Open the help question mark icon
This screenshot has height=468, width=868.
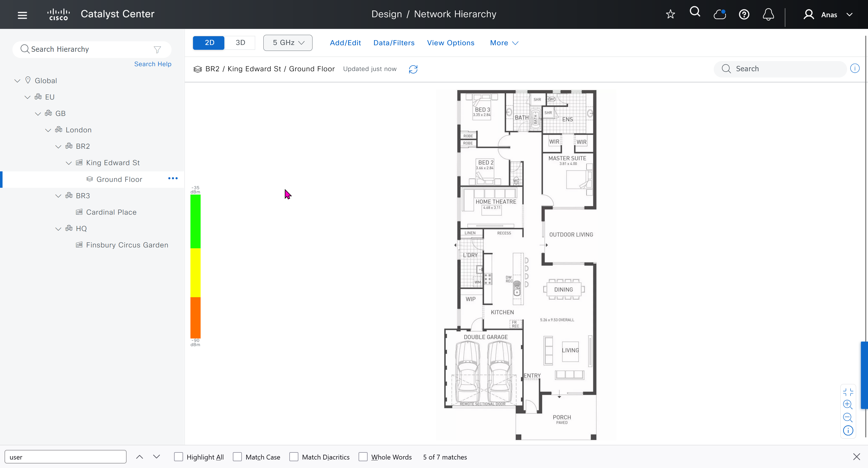click(x=744, y=14)
